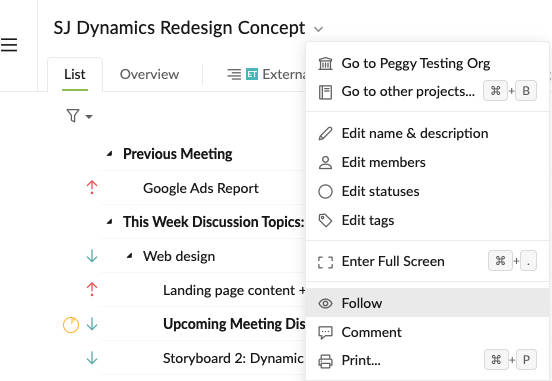Image resolution: width=552 pixels, height=381 pixels.
Task: Open the hamburger menu
Action: (x=9, y=45)
